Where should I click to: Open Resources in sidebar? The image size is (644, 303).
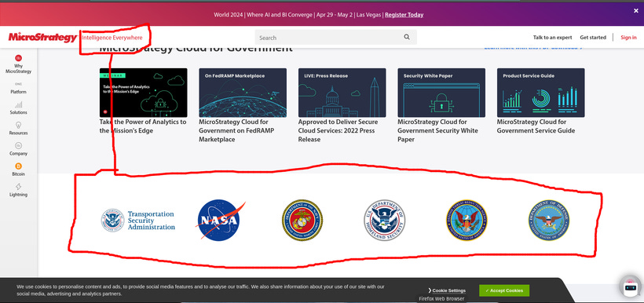19,129
